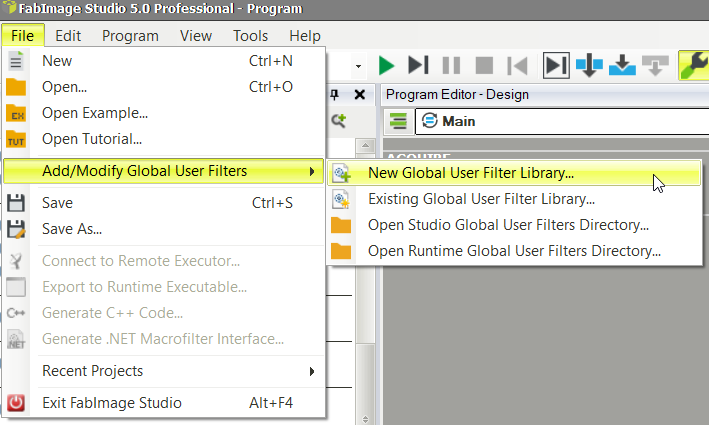Click the scrollbar up arrow
Image resolution: width=709 pixels, height=425 pixels.
365,146
